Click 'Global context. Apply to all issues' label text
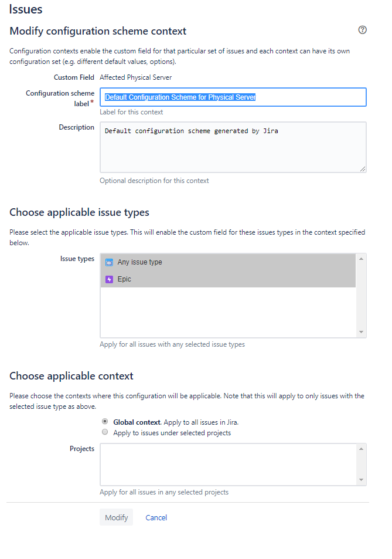 [x=175, y=422]
